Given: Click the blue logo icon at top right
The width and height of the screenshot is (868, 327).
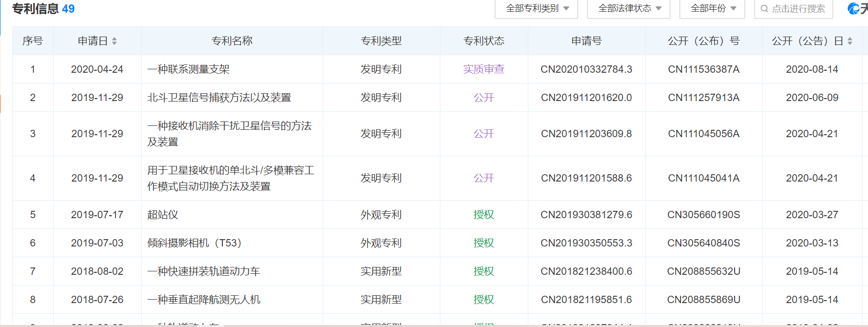Looking at the screenshot, I should [x=854, y=8].
